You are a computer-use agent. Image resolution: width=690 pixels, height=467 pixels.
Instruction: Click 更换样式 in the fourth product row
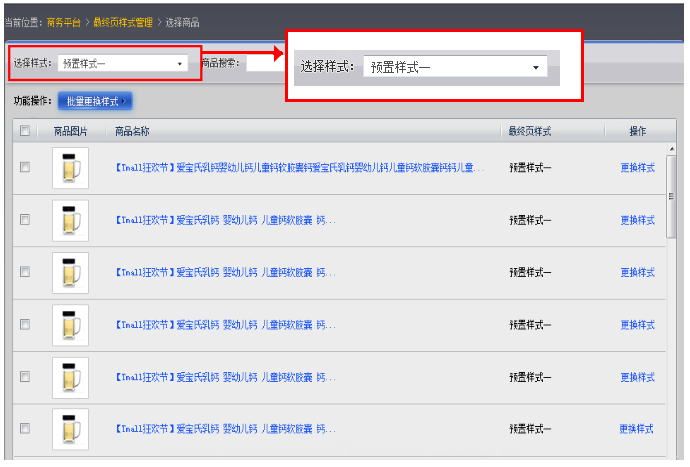(x=637, y=325)
